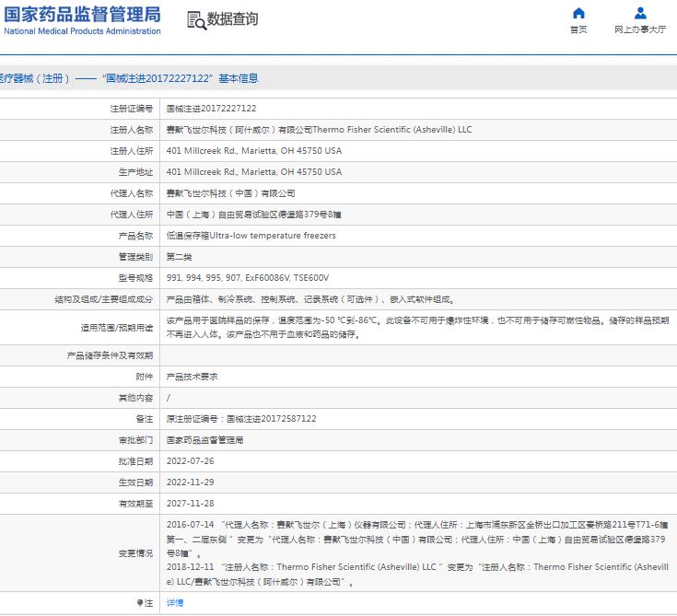Click the page heading 国械注进20172227122 基本信息
Viewport: 677px width, 616px height.
180,78
